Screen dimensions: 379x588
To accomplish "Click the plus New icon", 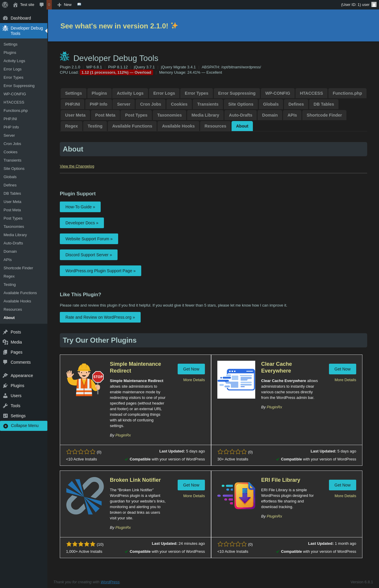I will [59, 5].
